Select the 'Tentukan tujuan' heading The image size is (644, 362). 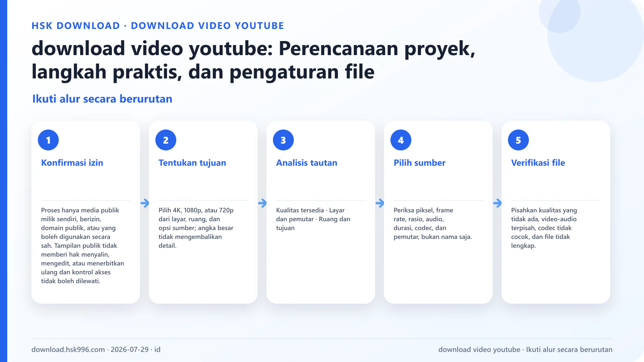pyautogui.click(x=192, y=163)
